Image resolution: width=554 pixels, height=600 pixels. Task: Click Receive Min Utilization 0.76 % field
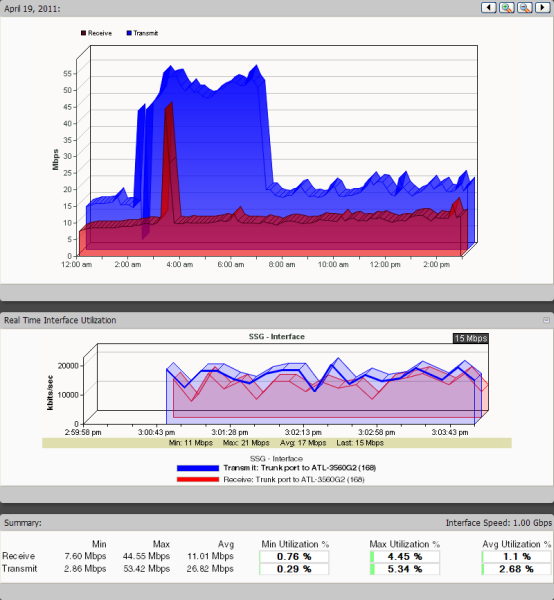[x=294, y=557]
